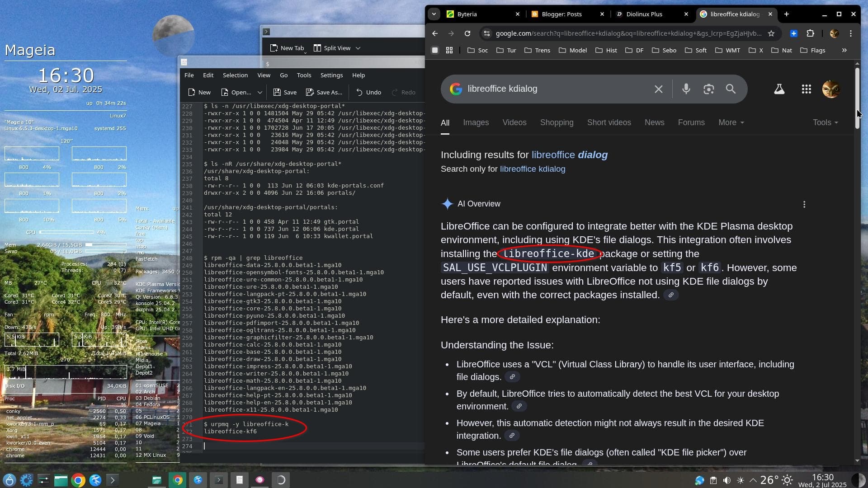Click New Tab in Konsole window
Image resolution: width=868 pixels, height=488 pixels.
287,48
